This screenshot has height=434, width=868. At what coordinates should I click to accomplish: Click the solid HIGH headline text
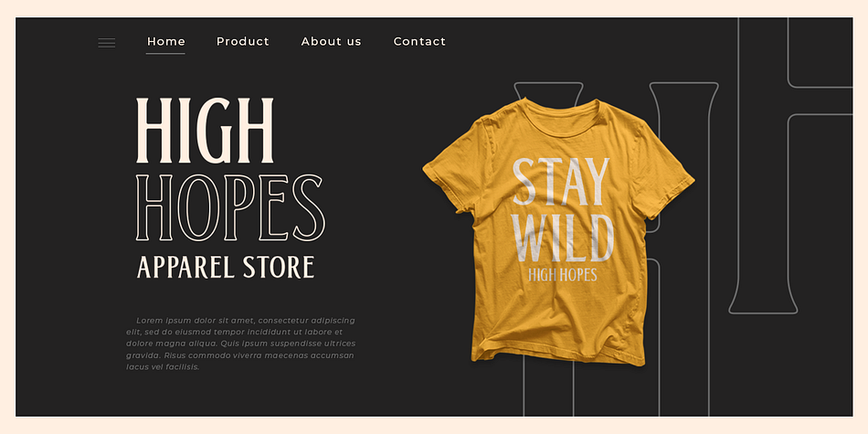(x=205, y=131)
